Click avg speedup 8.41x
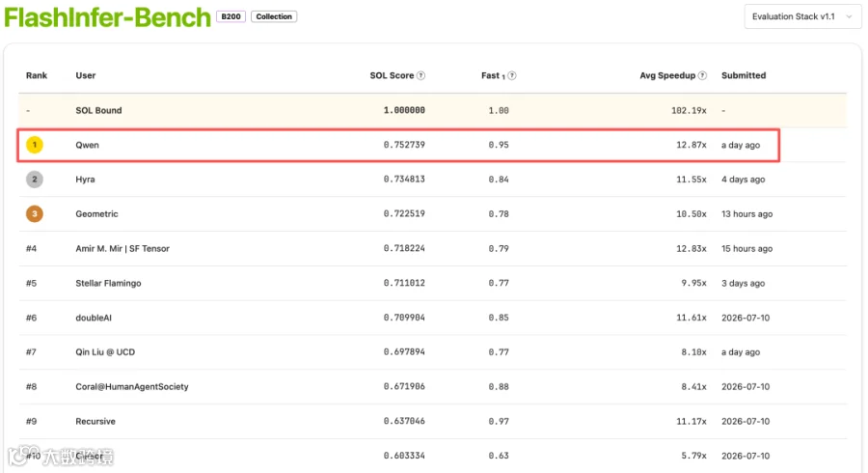 pyautogui.click(x=693, y=386)
